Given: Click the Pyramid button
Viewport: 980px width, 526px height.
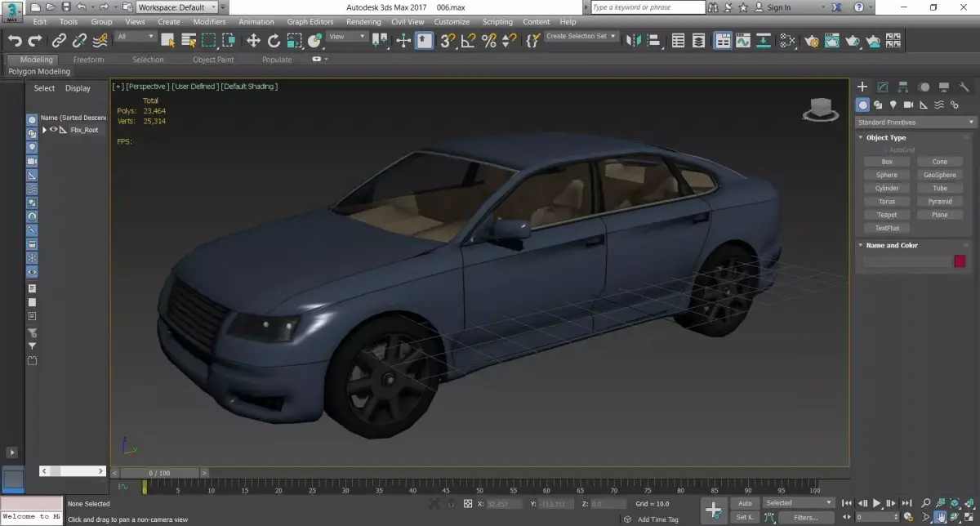Looking at the screenshot, I should (940, 202).
